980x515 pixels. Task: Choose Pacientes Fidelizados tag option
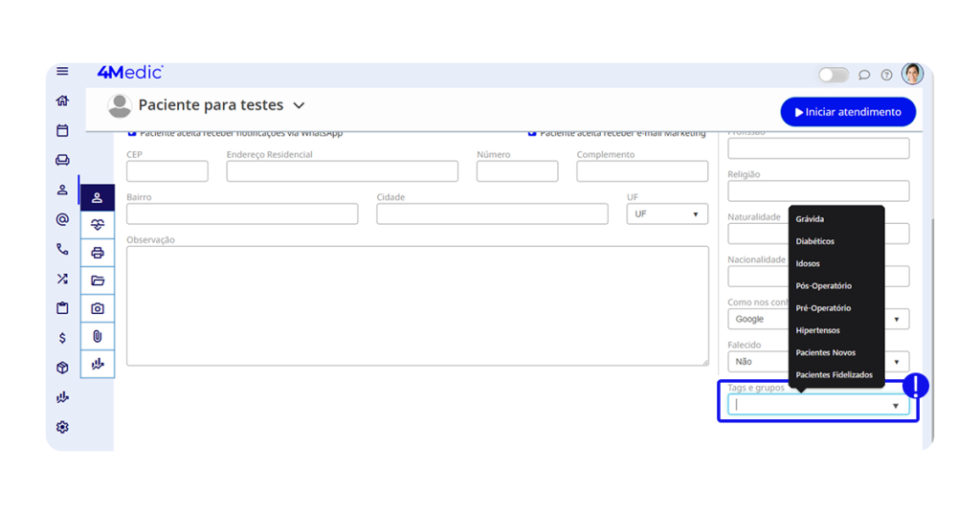pyautogui.click(x=834, y=374)
